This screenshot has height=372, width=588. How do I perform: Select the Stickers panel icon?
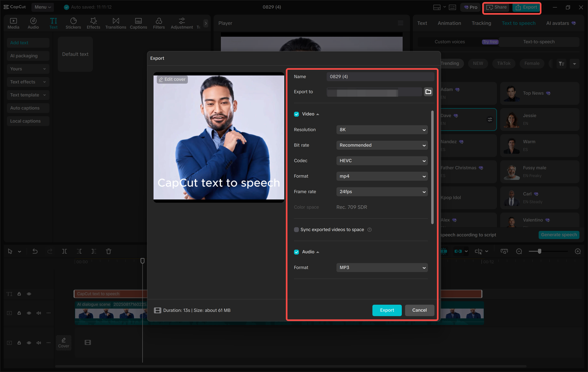(73, 23)
